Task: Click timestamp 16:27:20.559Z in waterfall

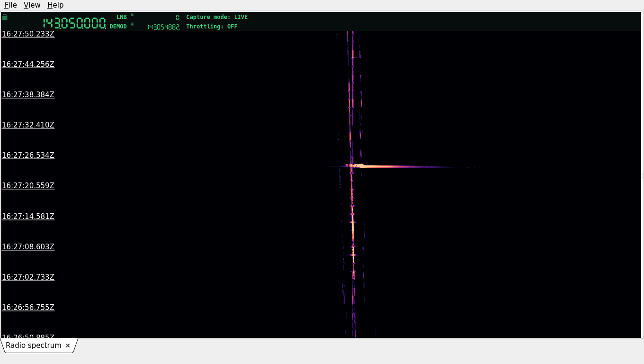Action: tap(28, 186)
